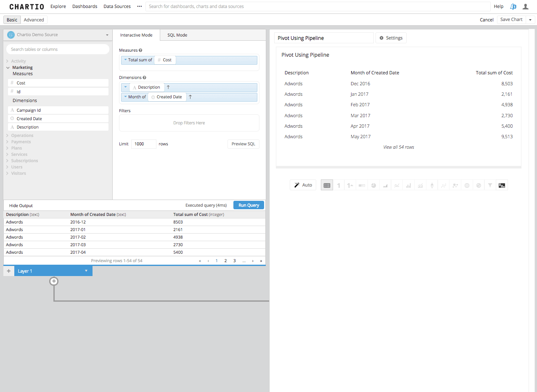The image size is (537, 392).
Task: Open Save Chart dropdown arrow
Action: pyautogui.click(x=530, y=20)
